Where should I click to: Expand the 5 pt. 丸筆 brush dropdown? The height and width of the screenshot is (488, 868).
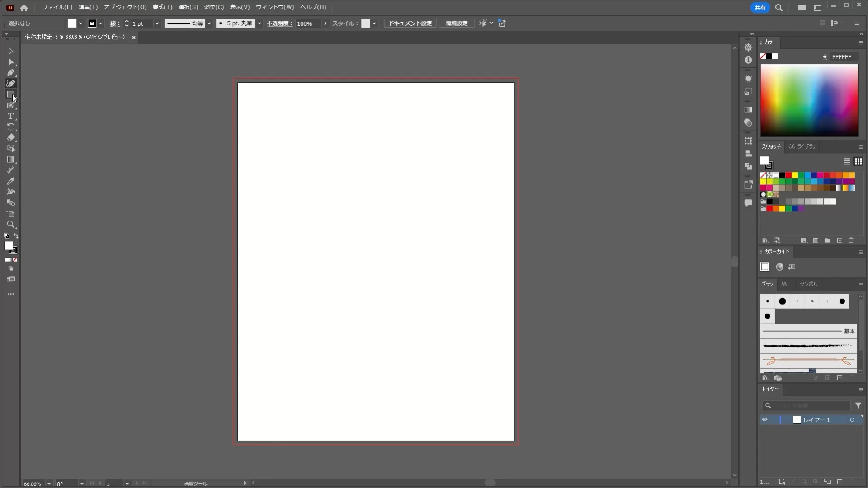[x=259, y=23]
